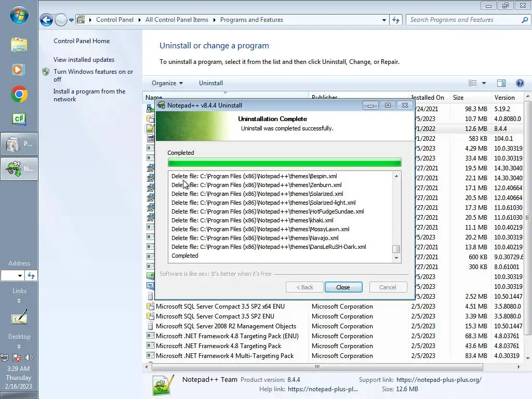
Task: Click the HotFudgeSundae.xml log line
Action: click(x=268, y=211)
